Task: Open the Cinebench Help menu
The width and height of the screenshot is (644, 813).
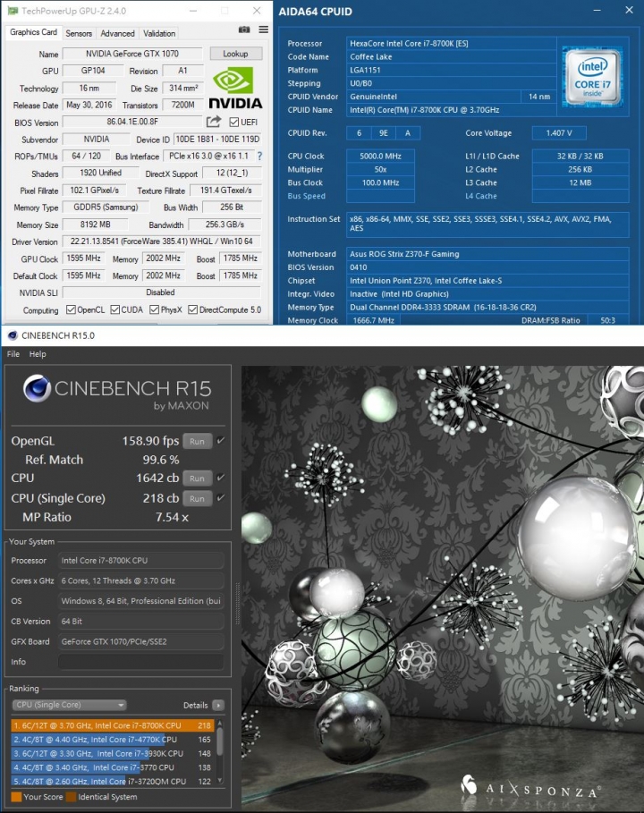Action: (38, 354)
